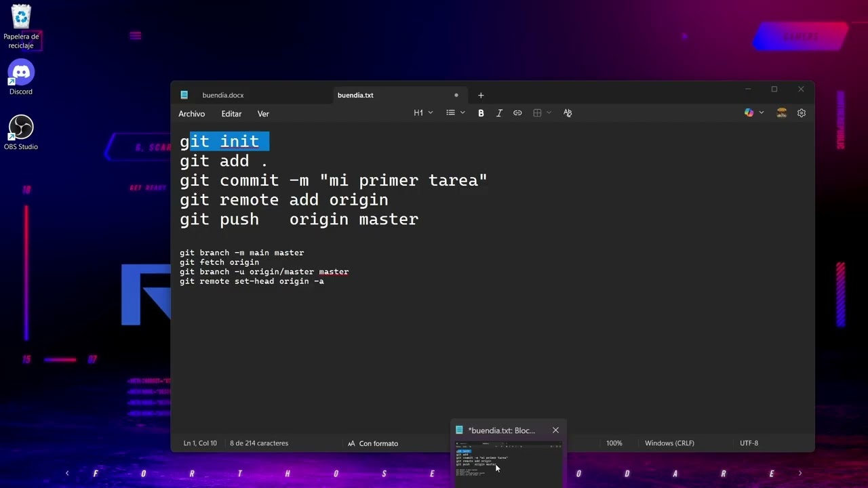The image size is (868, 488).
Task: Click the insert table icon
Action: coord(537,113)
